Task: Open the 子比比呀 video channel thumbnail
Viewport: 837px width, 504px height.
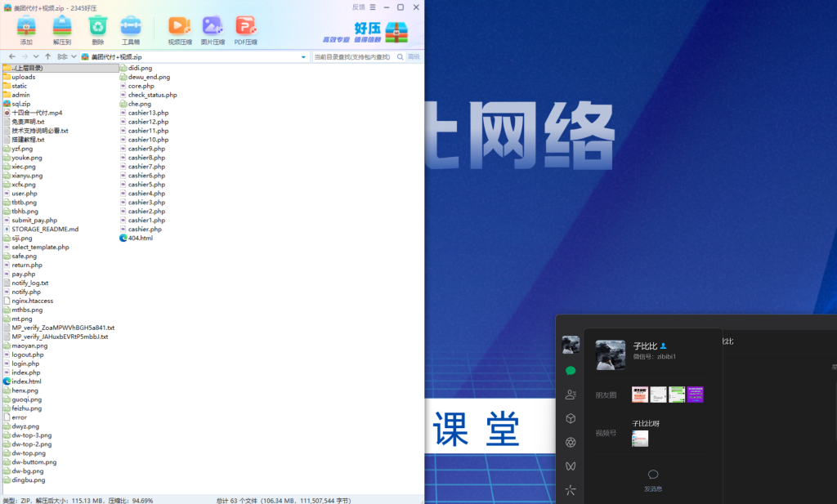Action: pyautogui.click(x=640, y=438)
